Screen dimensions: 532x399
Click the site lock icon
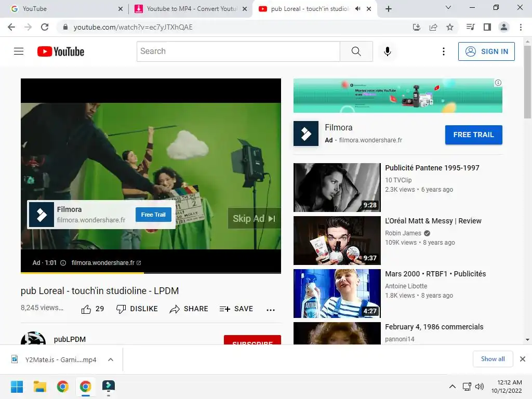(65, 27)
